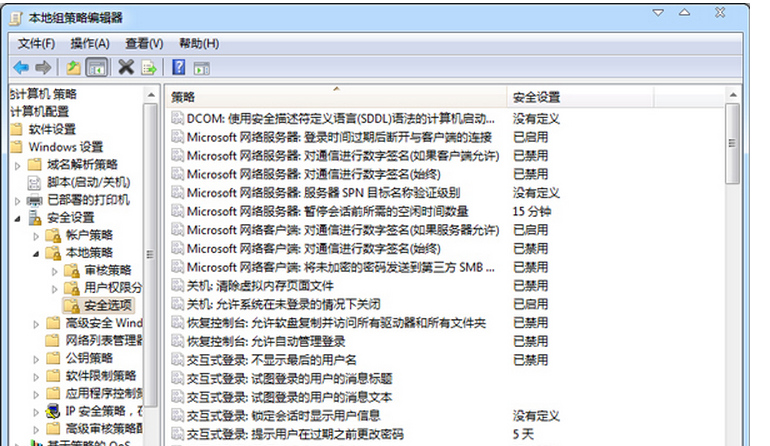The height and width of the screenshot is (446, 770).
Task: Sort by the 策略 column header
Action: pos(336,97)
